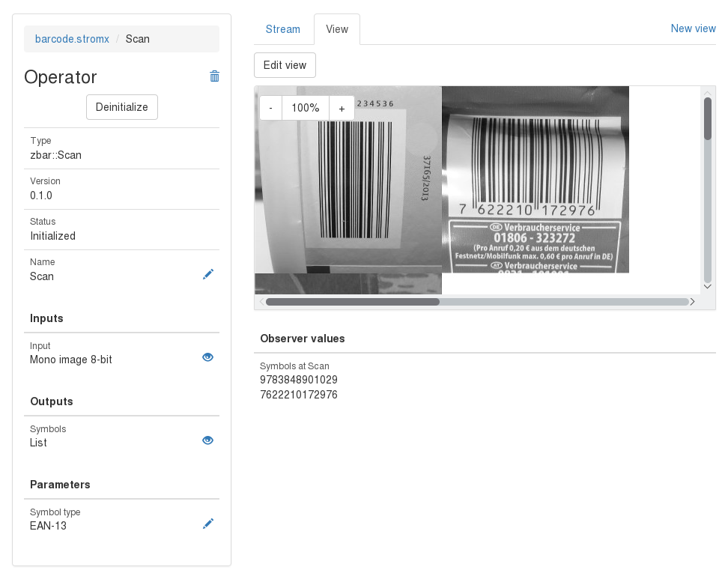Select scanned symbol 9783848901029
Screen dimensions: 728x576
tap(299, 380)
